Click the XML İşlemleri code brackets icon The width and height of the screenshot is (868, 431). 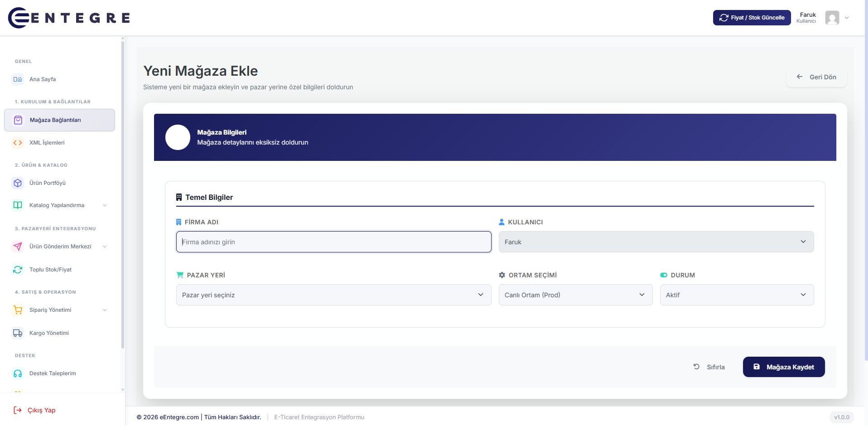tap(18, 143)
